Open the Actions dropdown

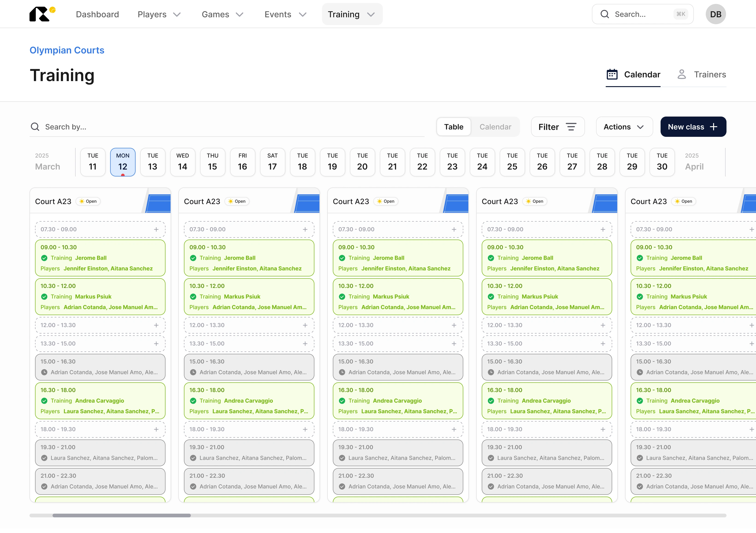pos(624,127)
